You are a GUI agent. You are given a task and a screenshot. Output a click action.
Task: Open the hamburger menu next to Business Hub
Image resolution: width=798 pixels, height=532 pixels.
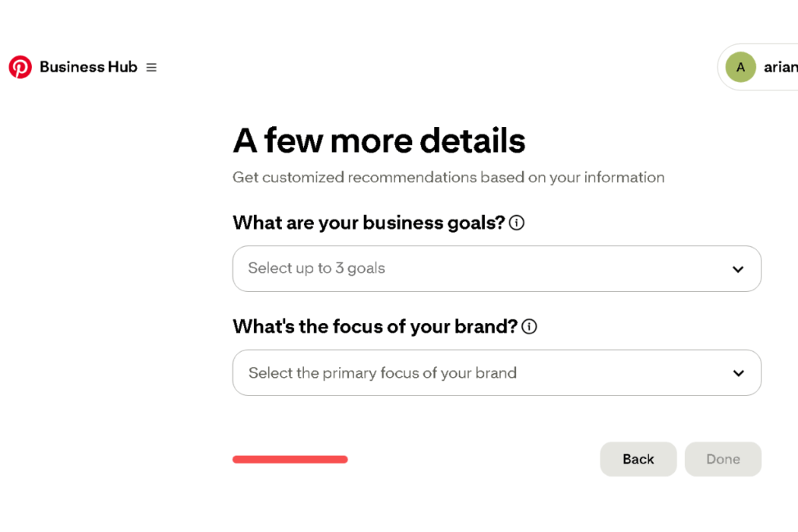153,67
